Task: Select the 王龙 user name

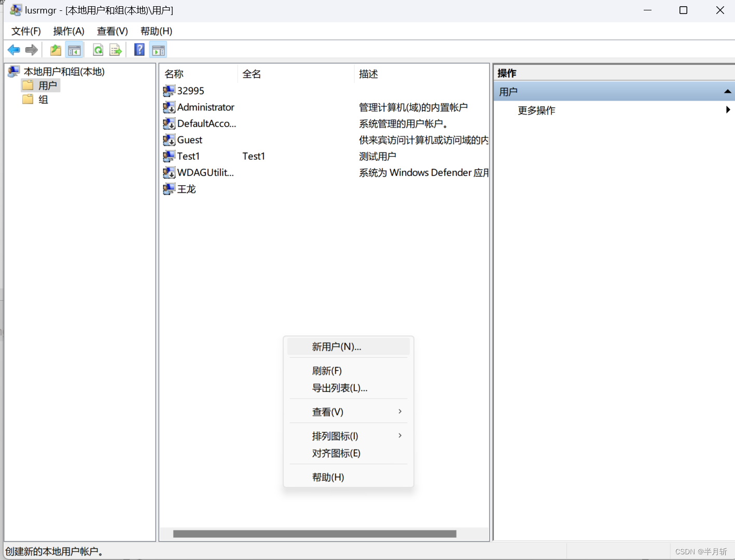Action: [x=187, y=189]
